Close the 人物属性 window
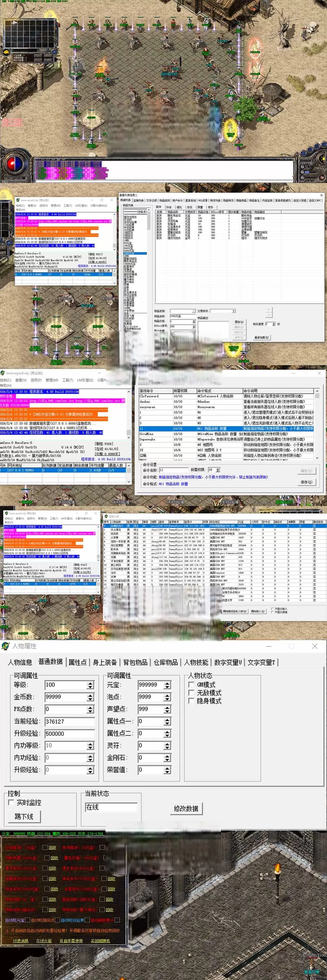327x980 pixels. (315, 646)
